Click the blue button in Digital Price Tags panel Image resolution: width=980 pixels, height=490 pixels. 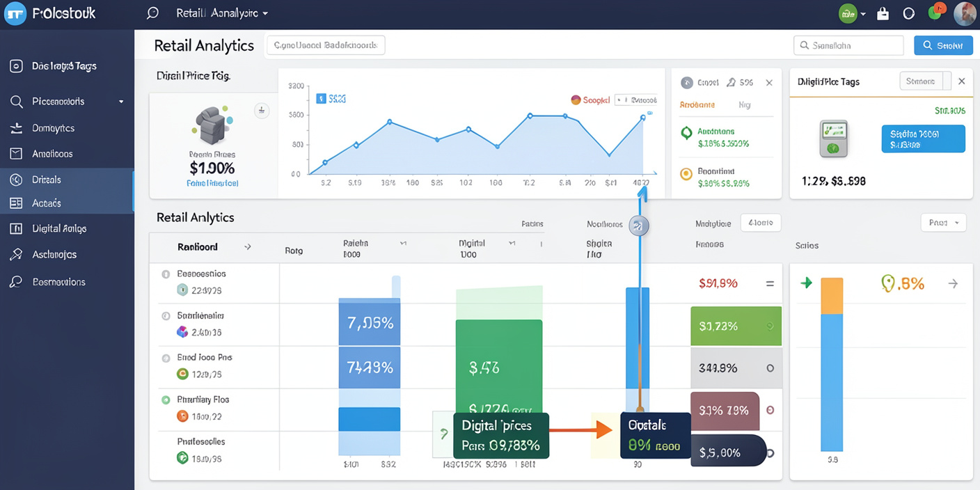point(922,139)
